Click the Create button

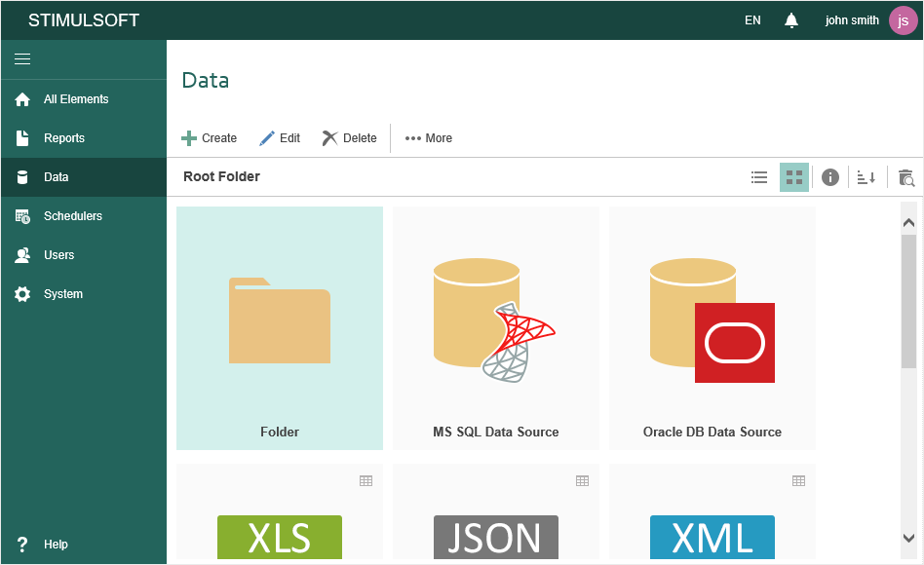coord(210,138)
